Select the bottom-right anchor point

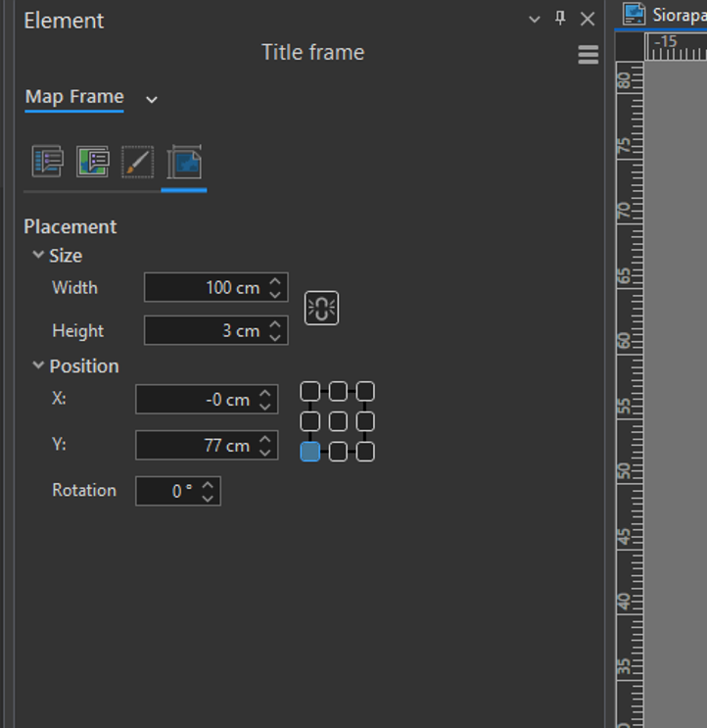pyautogui.click(x=365, y=452)
